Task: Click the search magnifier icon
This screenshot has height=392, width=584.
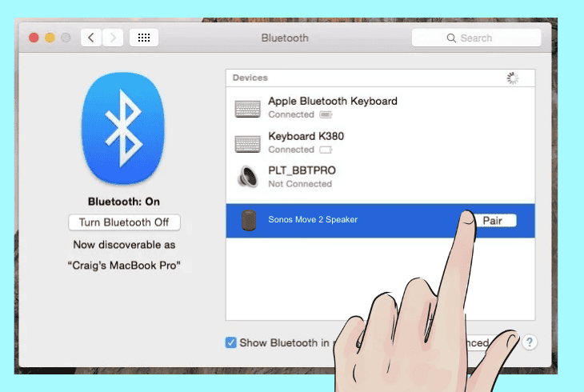Action: point(451,38)
